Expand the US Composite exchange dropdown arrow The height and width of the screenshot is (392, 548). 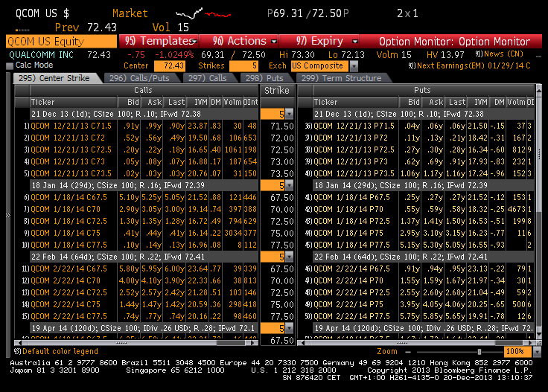pyautogui.click(x=354, y=65)
